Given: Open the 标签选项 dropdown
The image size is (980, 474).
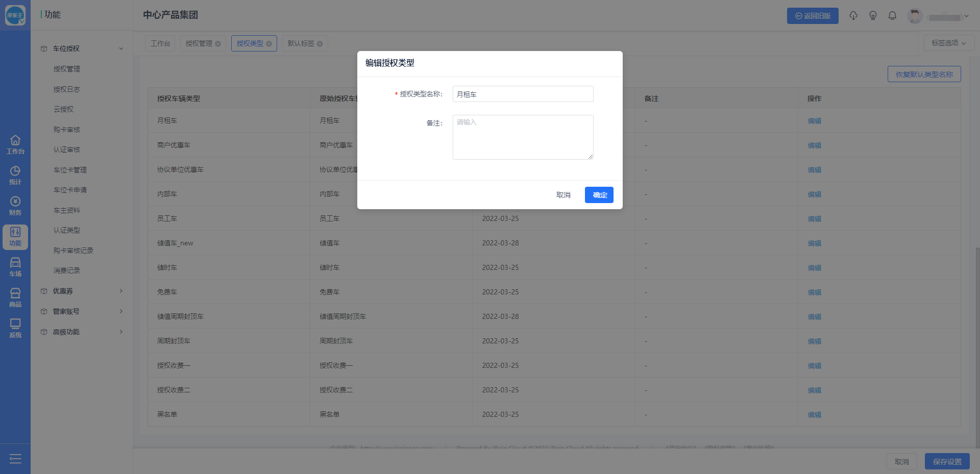Looking at the screenshot, I should [x=948, y=43].
